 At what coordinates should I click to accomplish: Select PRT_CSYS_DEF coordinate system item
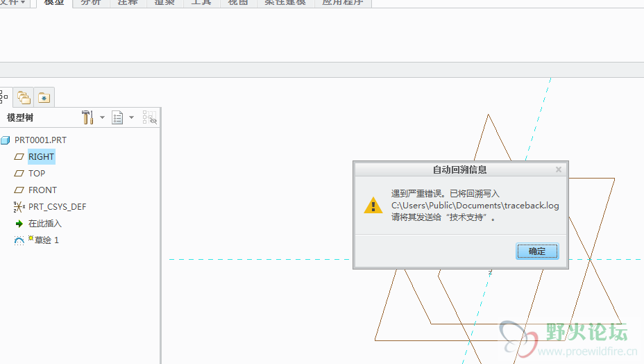pos(57,207)
